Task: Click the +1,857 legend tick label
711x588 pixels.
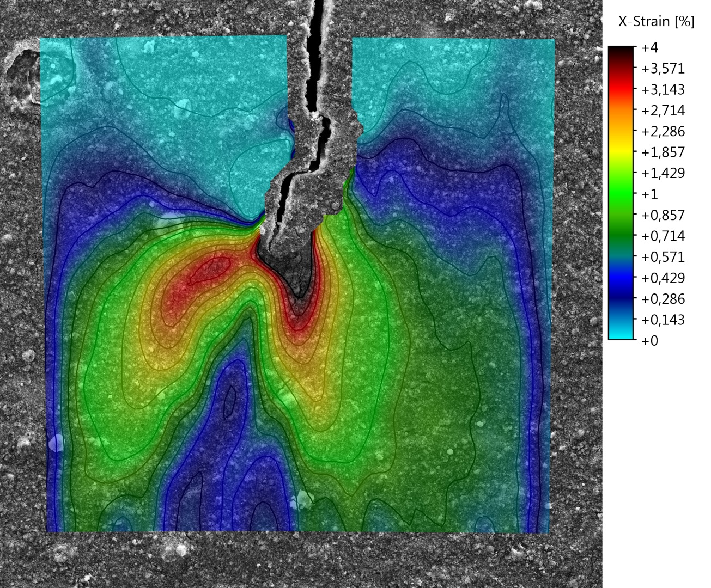Action: pos(663,152)
